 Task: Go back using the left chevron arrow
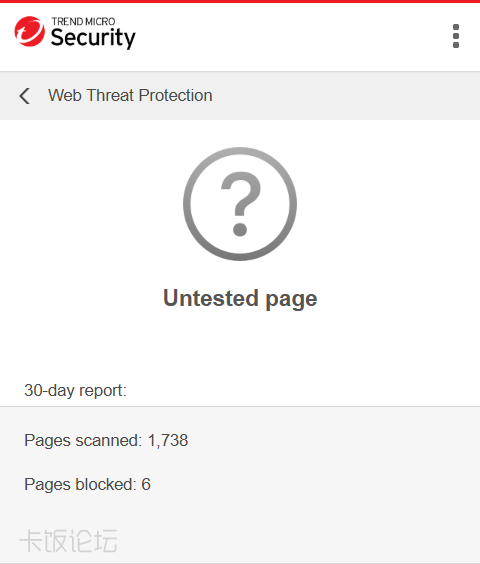pyautogui.click(x=24, y=96)
